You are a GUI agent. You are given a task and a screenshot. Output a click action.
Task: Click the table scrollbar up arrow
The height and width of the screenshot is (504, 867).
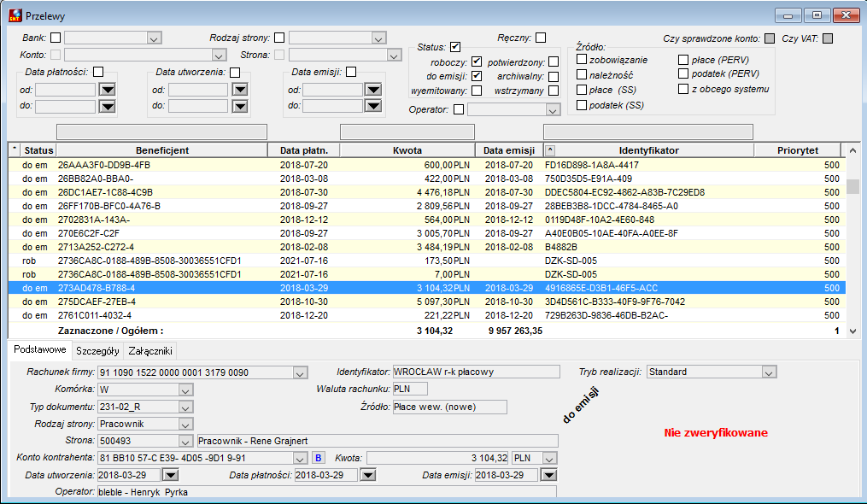(852, 150)
